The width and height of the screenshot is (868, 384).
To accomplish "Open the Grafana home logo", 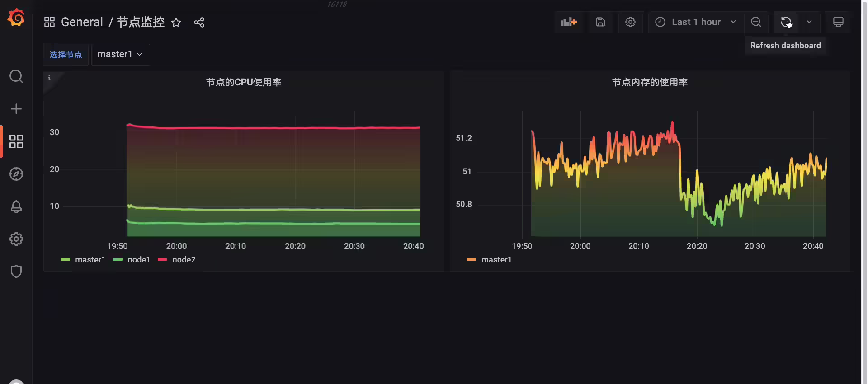I will [16, 18].
